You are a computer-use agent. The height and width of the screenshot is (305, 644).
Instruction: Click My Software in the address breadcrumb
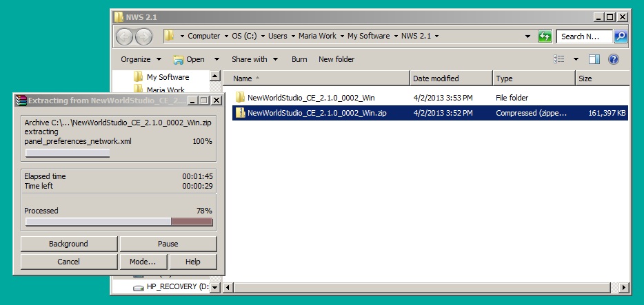pos(368,36)
